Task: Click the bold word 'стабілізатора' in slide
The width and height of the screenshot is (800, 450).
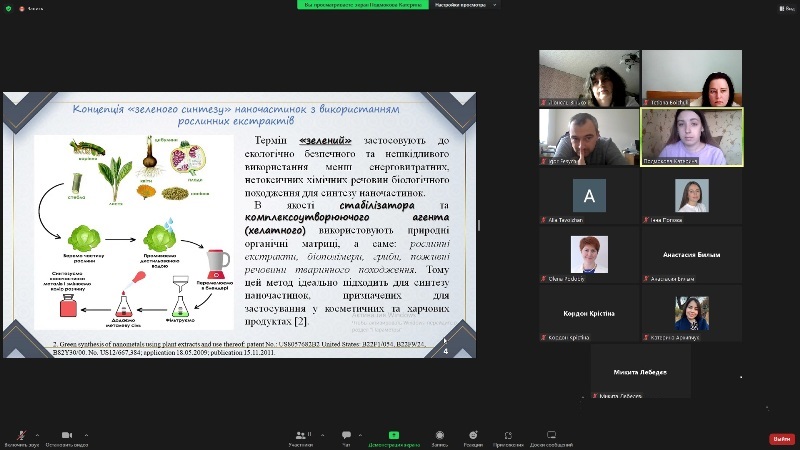Action: point(377,205)
